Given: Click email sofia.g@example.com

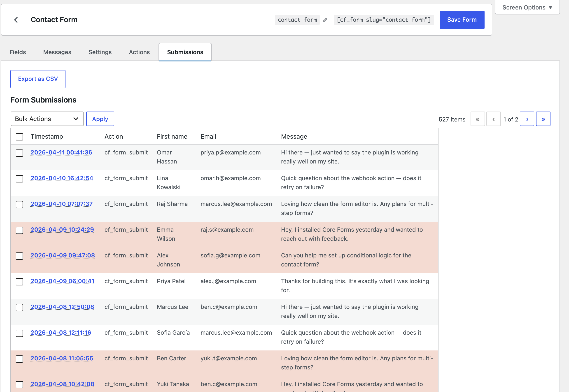Looking at the screenshot, I should coord(230,256).
